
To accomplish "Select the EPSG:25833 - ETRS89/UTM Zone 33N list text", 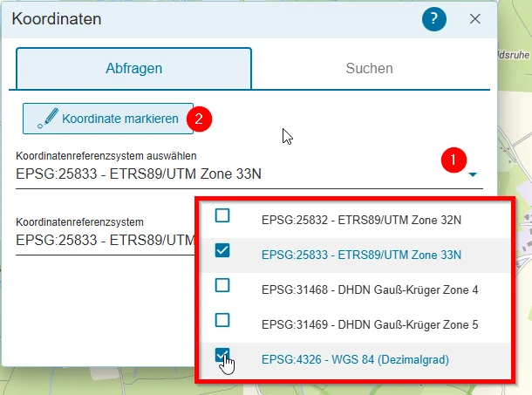I will coord(361,255).
